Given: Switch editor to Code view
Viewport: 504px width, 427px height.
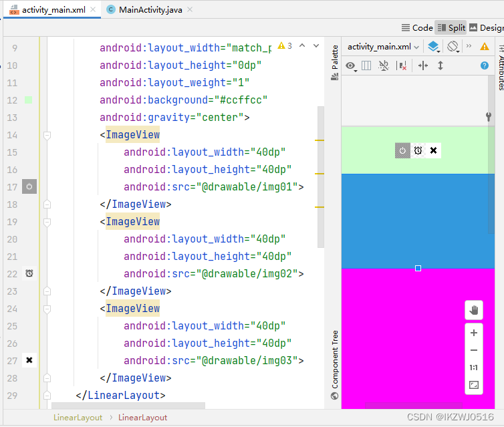Looking at the screenshot, I should (x=417, y=28).
